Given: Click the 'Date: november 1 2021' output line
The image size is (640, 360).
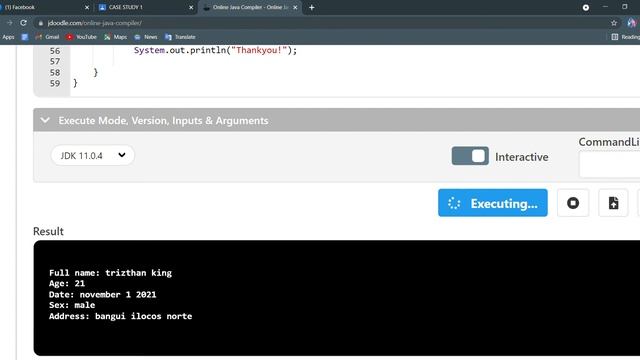Looking at the screenshot, I should pyautogui.click(x=102, y=294).
